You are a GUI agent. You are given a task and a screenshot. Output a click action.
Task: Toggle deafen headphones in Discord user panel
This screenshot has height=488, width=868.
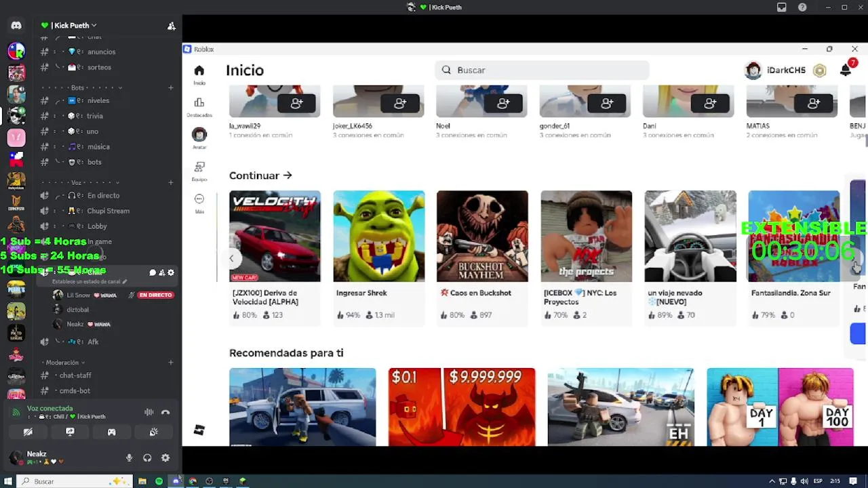(147, 458)
